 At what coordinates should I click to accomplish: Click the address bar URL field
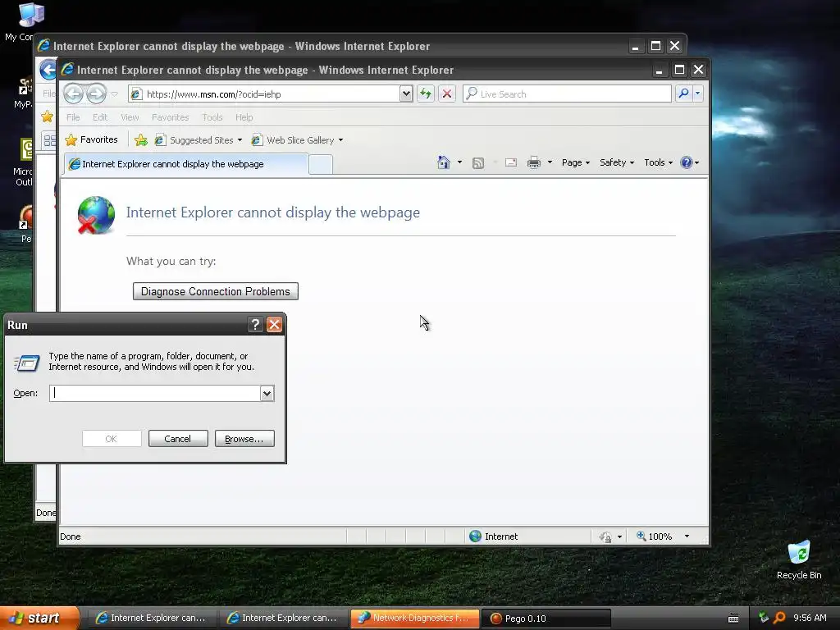265,94
